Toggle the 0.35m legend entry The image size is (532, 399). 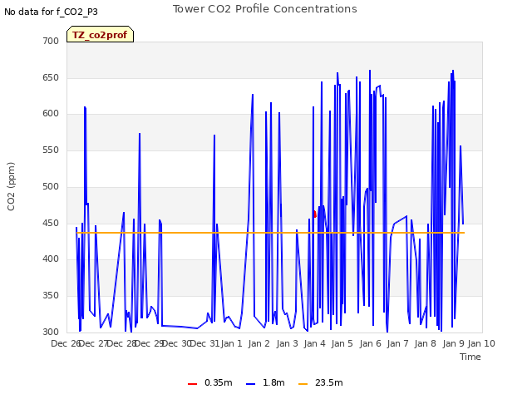click(210, 383)
